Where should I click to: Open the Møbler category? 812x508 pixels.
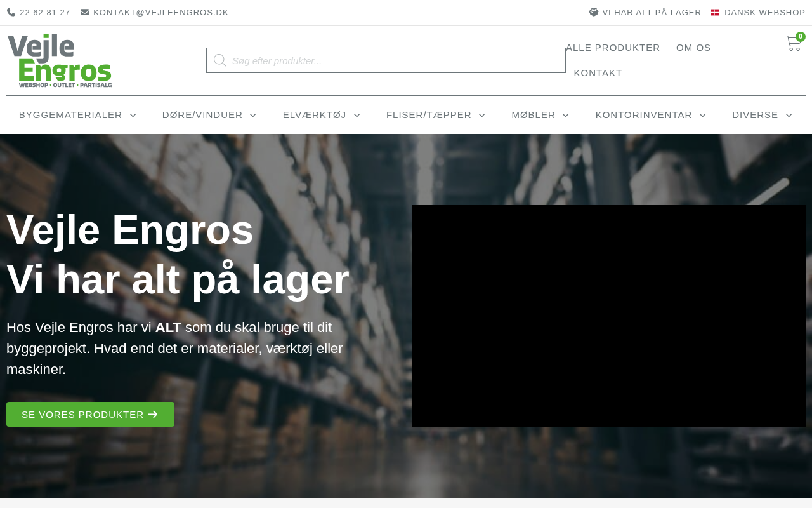point(534,115)
